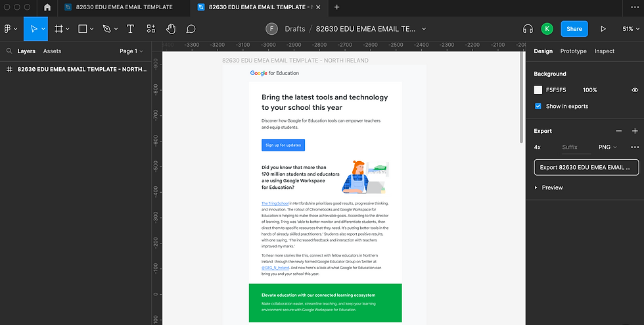Click the search icon in Layers panel
Image resolution: width=644 pixels, height=325 pixels.
tap(9, 51)
